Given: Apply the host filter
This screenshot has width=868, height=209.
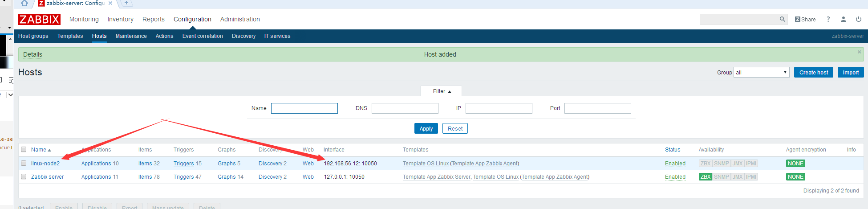Looking at the screenshot, I should [x=426, y=128].
